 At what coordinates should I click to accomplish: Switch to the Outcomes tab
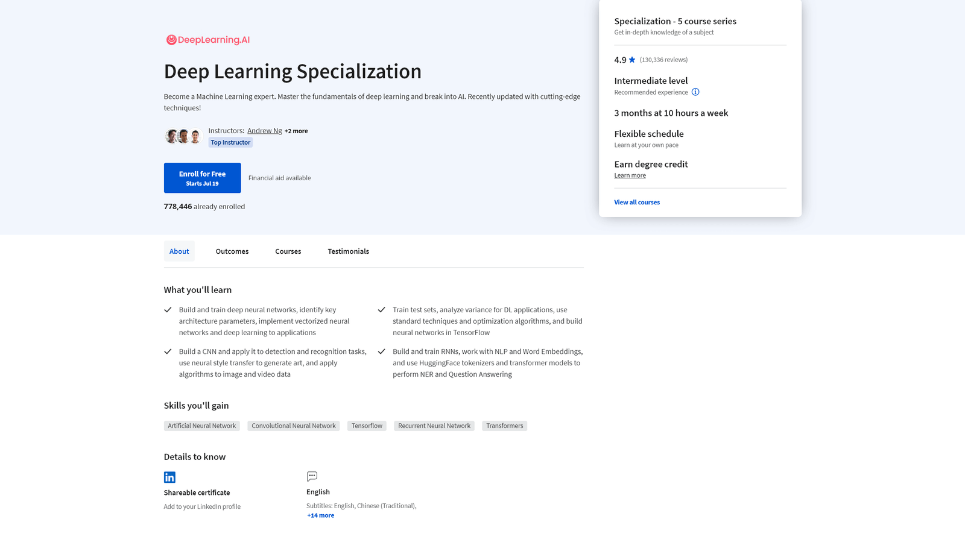pyautogui.click(x=232, y=251)
